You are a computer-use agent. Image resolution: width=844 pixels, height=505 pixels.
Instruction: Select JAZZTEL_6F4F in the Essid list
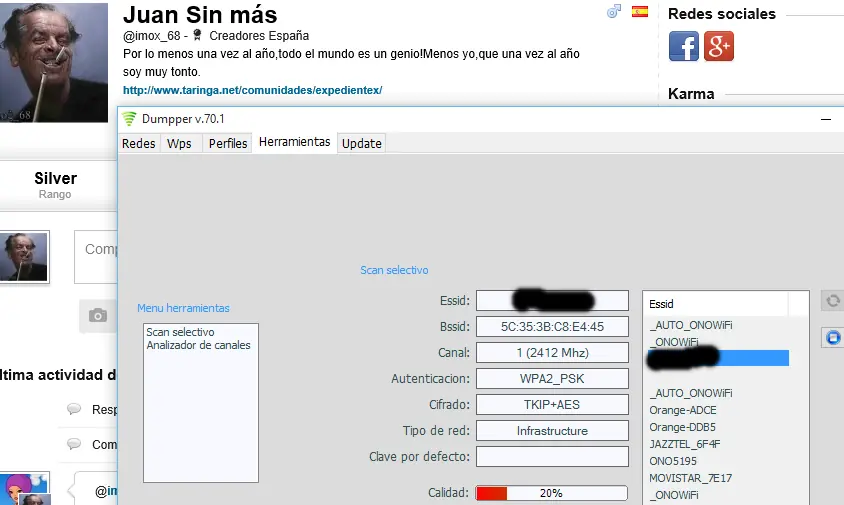[684, 444]
